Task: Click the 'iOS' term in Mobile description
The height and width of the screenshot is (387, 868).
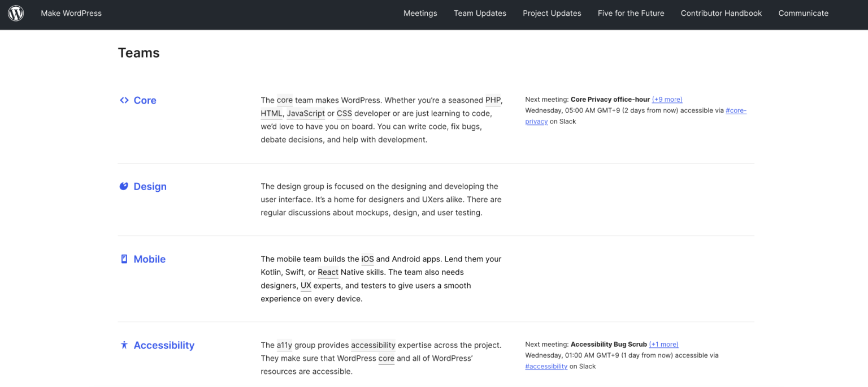Action: coord(368,259)
